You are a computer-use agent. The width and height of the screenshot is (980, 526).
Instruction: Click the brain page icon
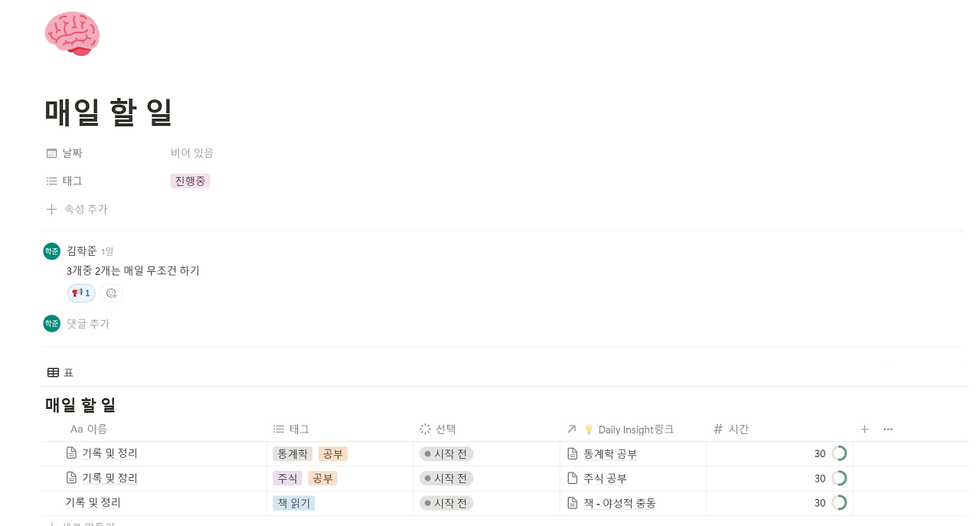(72, 34)
